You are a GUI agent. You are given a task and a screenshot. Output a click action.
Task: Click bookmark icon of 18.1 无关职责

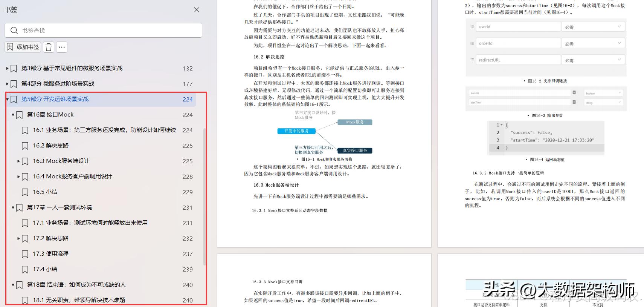(x=25, y=301)
